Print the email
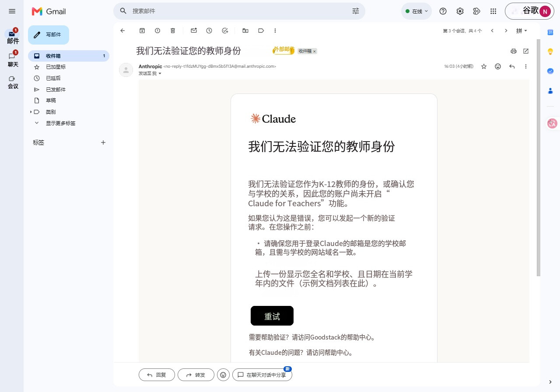 tap(514, 51)
